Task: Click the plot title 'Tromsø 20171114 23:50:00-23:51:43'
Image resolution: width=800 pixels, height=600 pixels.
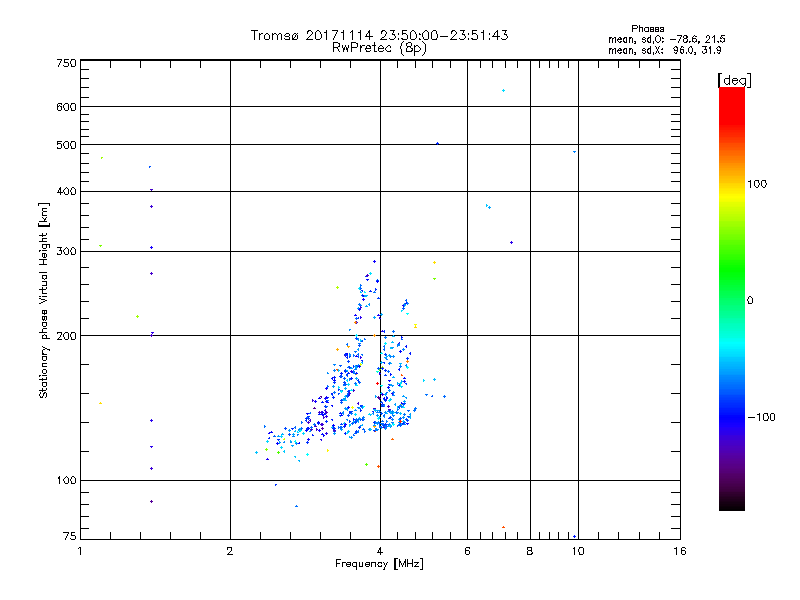Action: (379, 35)
